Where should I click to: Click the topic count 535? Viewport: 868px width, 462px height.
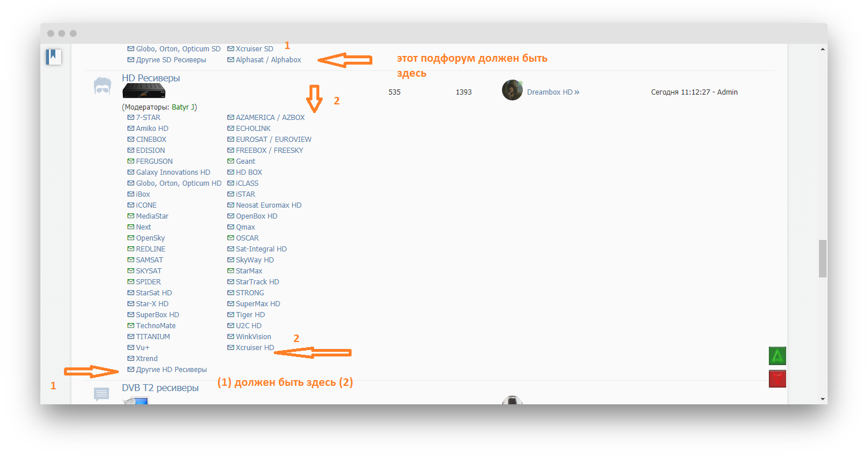[x=394, y=92]
